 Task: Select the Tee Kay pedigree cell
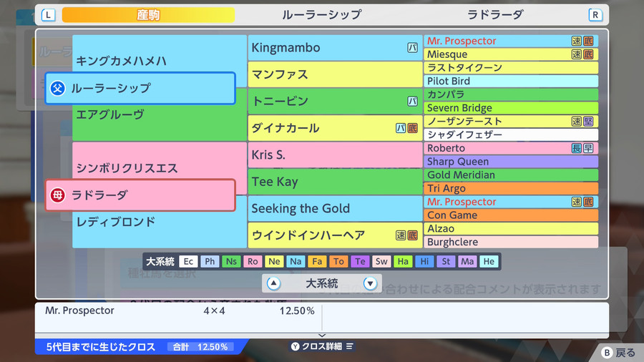click(335, 182)
